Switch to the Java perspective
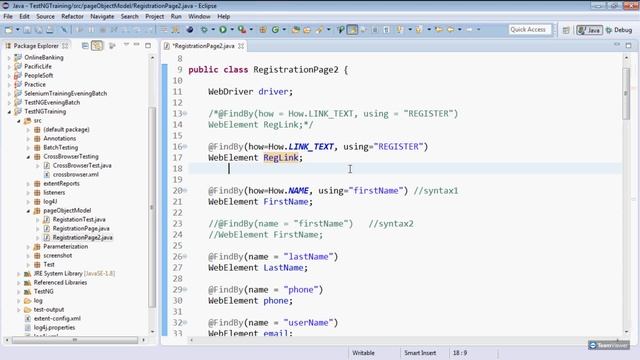640x360 pixels. click(x=589, y=30)
